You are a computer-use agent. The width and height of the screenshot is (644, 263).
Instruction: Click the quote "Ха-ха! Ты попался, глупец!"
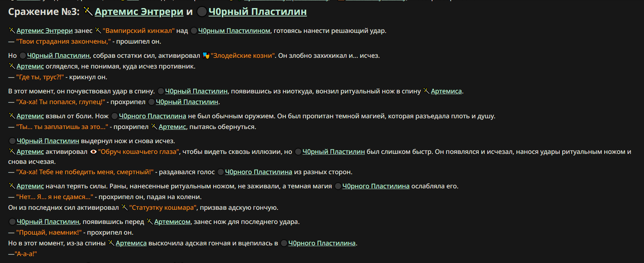click(x=61, y=102)
